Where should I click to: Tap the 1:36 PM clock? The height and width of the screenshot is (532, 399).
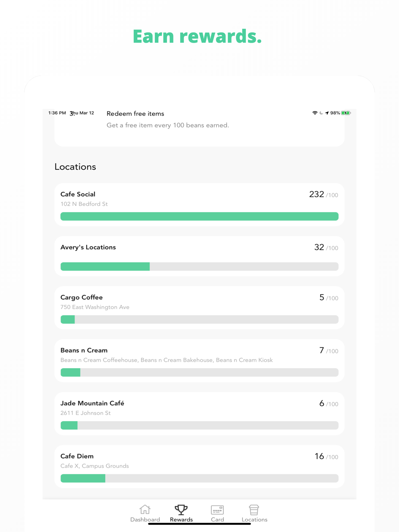pos(57,113)
